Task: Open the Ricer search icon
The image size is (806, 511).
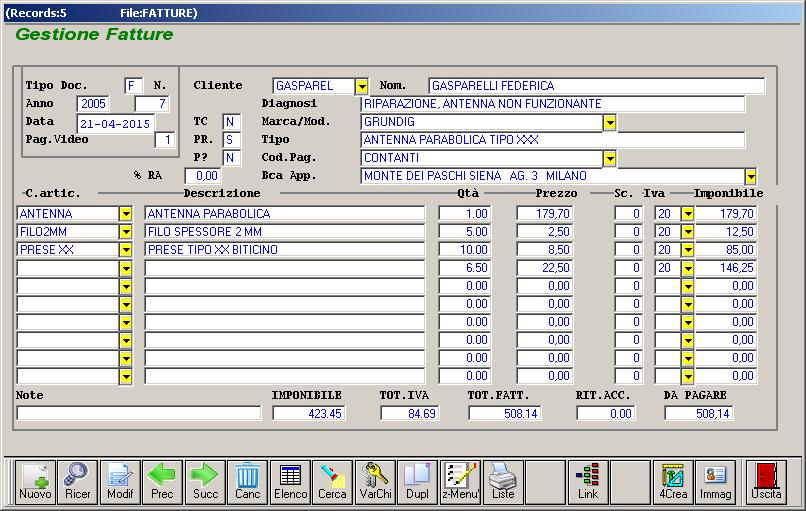Action: pos(78,481)
